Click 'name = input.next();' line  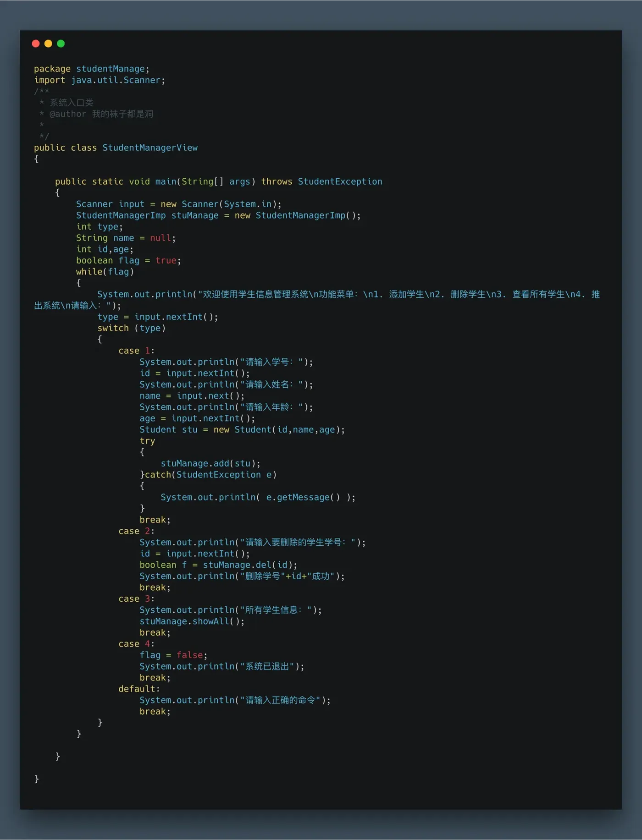point(192,395)
